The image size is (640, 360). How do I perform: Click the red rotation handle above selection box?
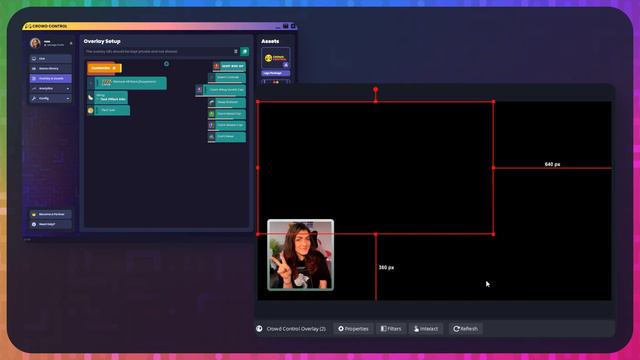[376, 89]
